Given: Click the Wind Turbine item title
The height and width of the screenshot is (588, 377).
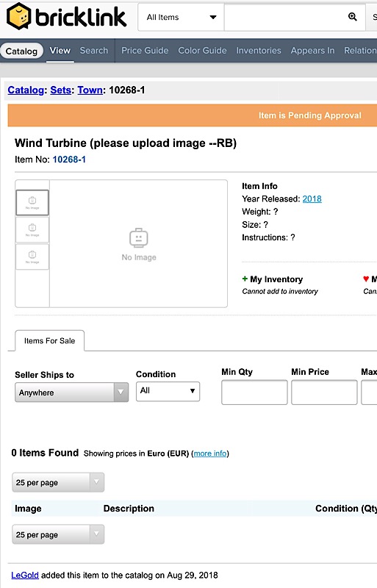Looking at the screenshot, I should tap(126, 143).
